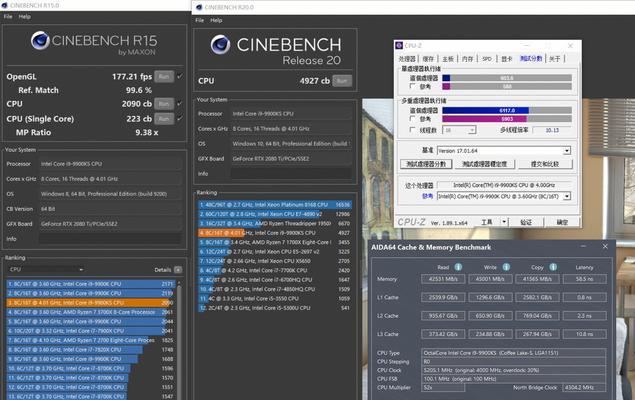This screenshot has height=400, width=635.
Task: Select highlighted i9-9900KS row in R20 ranking
Action: (275, 233)
